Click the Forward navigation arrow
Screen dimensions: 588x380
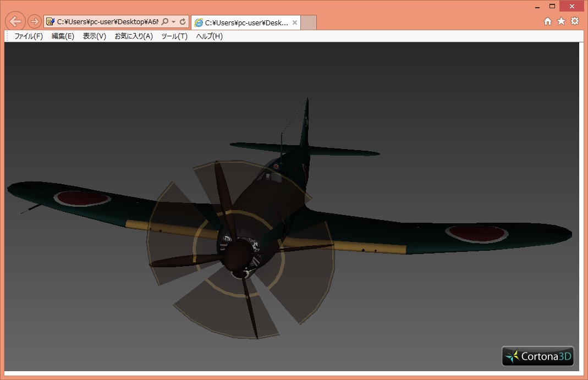coord(34,21)
